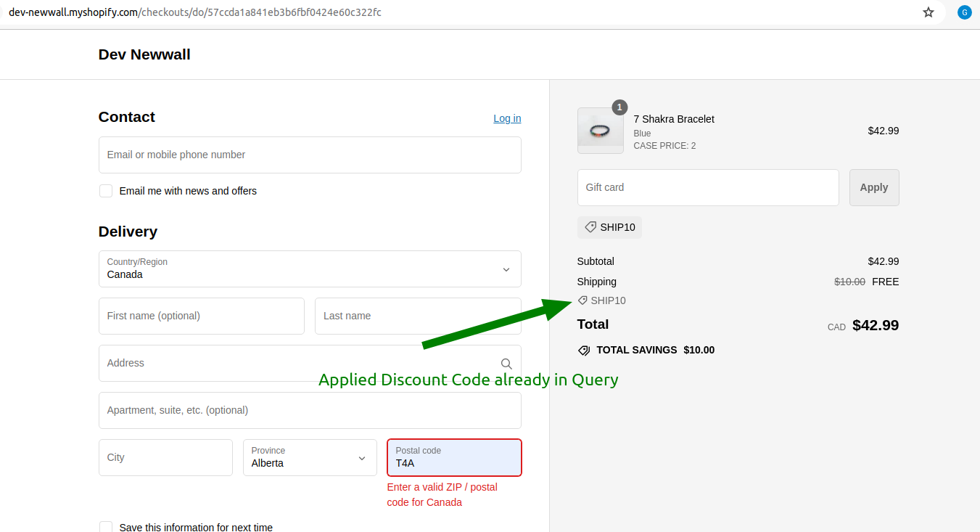The width and height of the screenshot is (980, 532).
Task: Click the Total Savings tag icon
Action: tap(584, 351)
